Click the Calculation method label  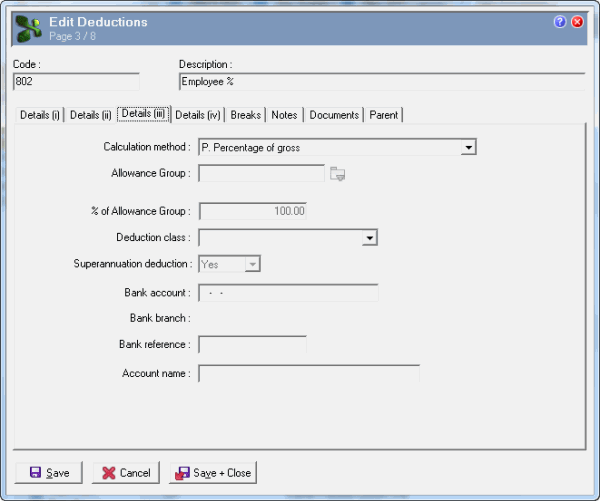pos(147,147)
